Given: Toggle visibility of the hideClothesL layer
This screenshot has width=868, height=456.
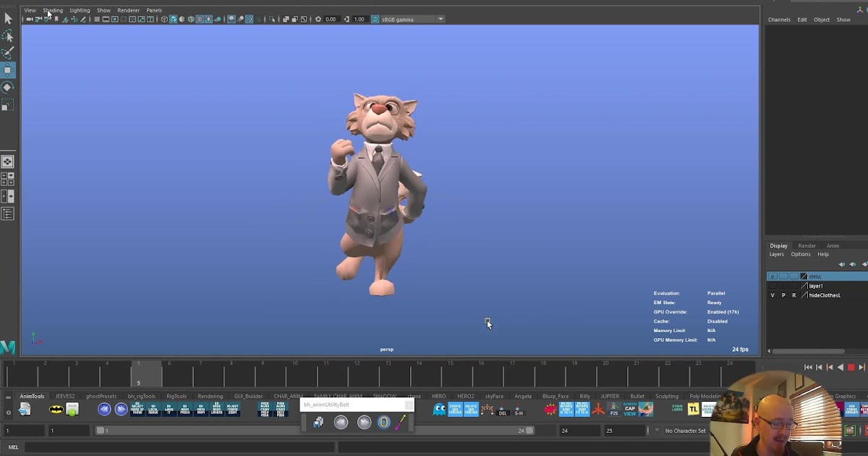Looking at the screenshot, I should 773,295.
